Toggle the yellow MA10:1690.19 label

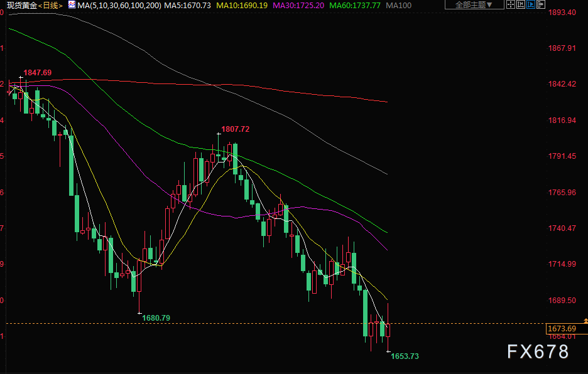pyautogui.click(x=242, y=5)
